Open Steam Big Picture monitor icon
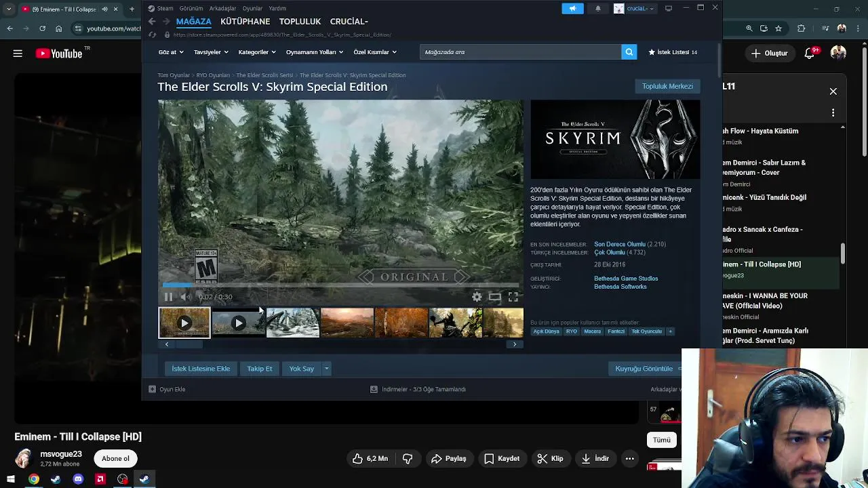Image resolution: width=868 pixels, height=488 pixels. pos(669,8)
